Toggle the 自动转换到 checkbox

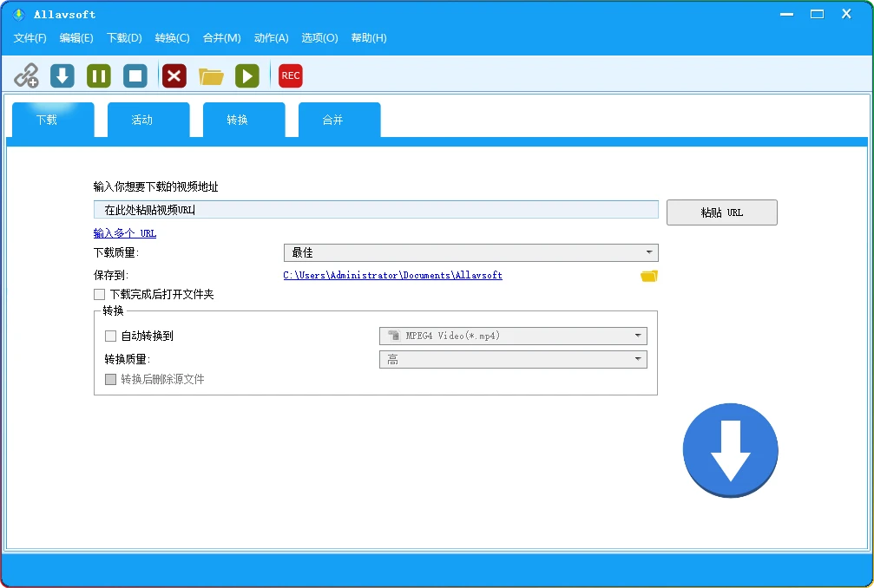[x=110, y=336]
